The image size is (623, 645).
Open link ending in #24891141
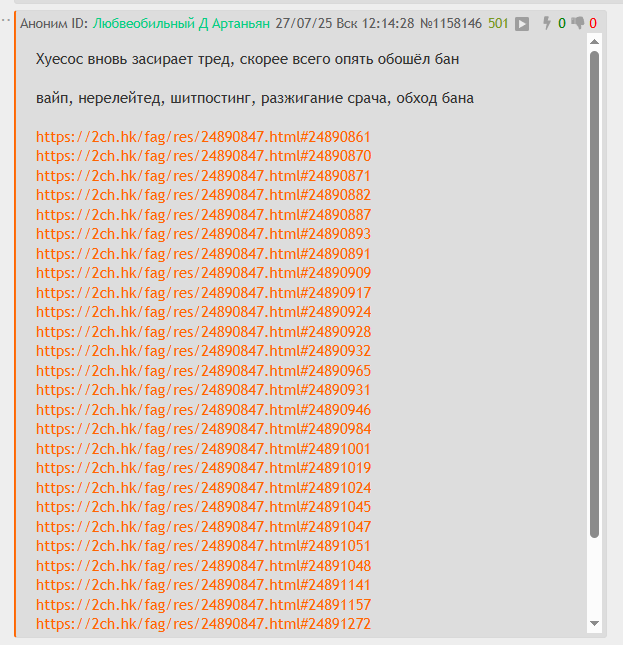[203, 586]
